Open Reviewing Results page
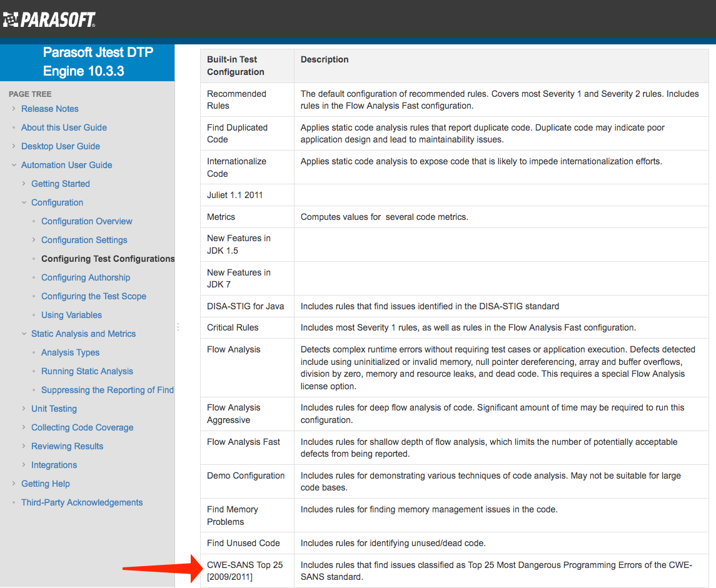716x588 pixels. 67,446
